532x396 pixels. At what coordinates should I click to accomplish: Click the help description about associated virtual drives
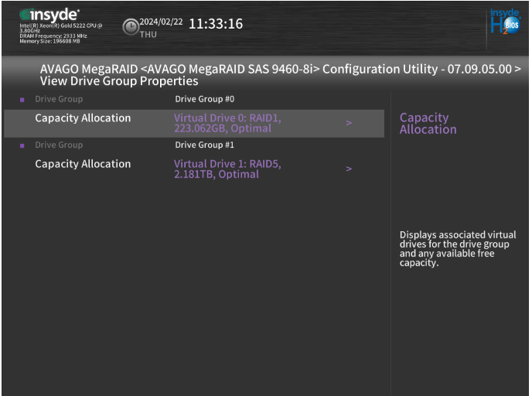click(x=453, y=248)
